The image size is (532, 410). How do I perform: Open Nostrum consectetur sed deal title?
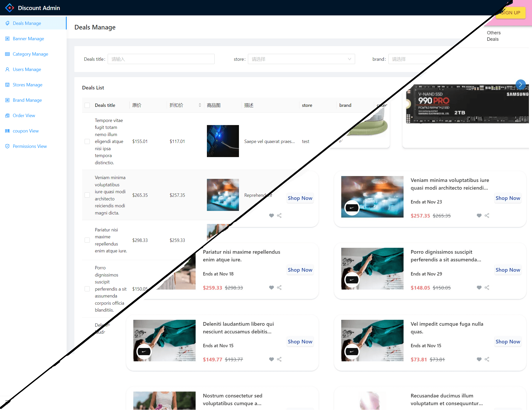233,399
